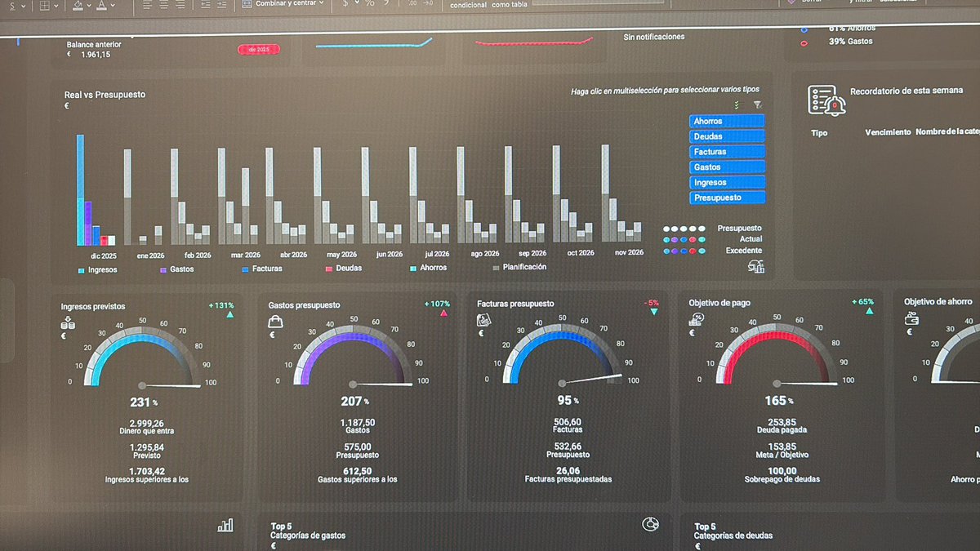The image size is (980, 551).
Task: Click the fill color bucket icon in the ribbon
Action: [77, 4]
